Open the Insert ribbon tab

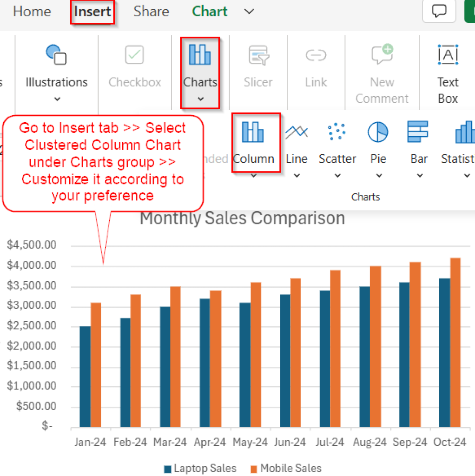click(92, 12)
